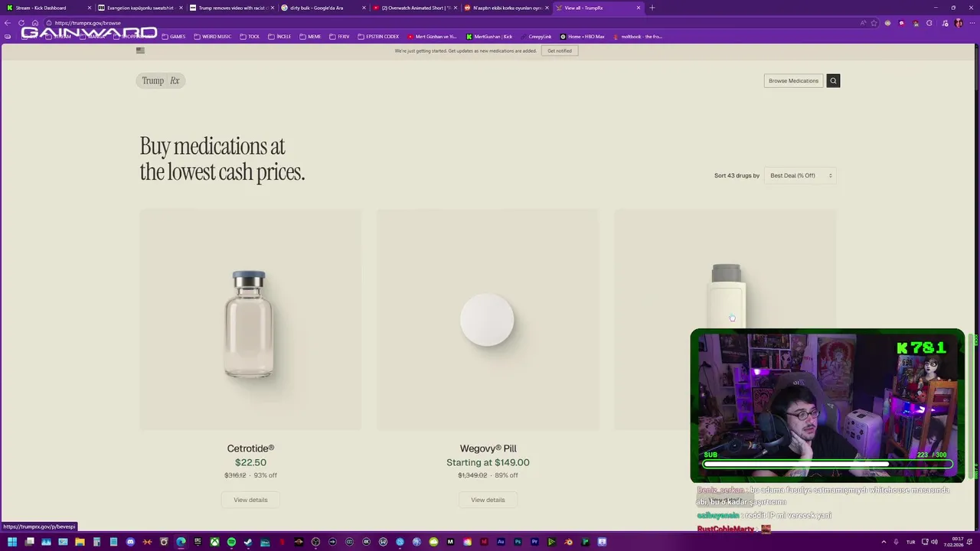This screenshot has width=980, height=551.
Task: Open Adobe Premiere Pro from the taskbar
Action: (535, 542)
